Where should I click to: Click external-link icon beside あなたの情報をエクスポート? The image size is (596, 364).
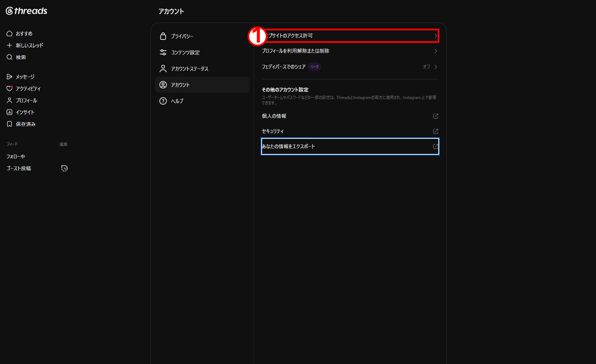[x=436, y=147]
